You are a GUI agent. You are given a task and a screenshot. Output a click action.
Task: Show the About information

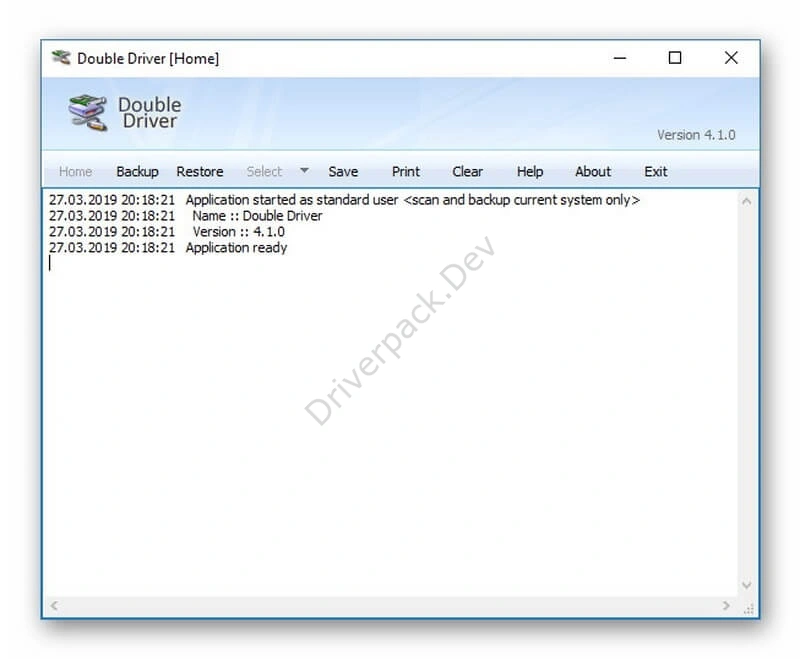593,171
